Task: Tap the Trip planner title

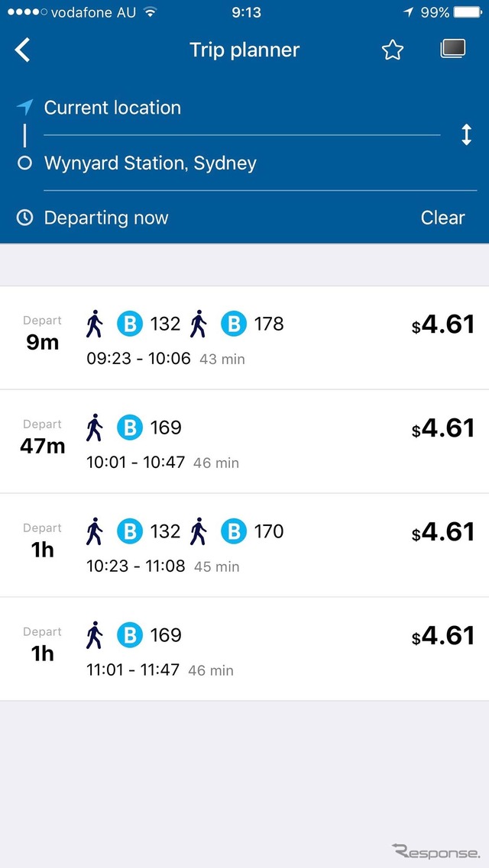Action: pyautogui.click(x=244, y=50)
